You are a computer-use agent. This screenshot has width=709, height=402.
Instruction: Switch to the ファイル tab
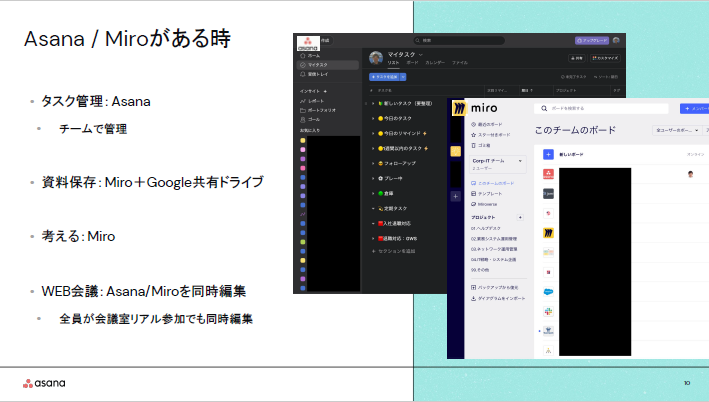[x=460, y=63]
